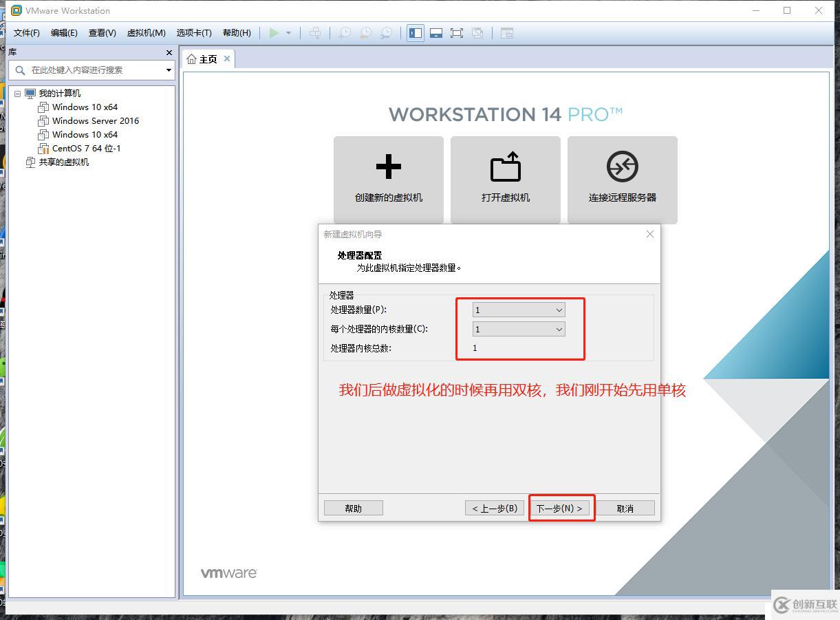The width and height of the screenshot is (840, 620).
Task: Click the green power-on play icon
Action: tap(274, 33)
